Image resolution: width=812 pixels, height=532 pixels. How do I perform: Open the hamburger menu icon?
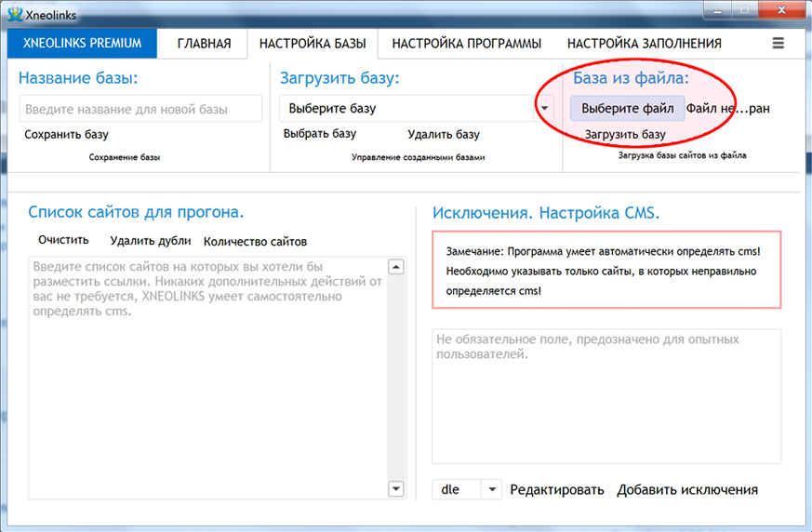(x=778, y=43)
